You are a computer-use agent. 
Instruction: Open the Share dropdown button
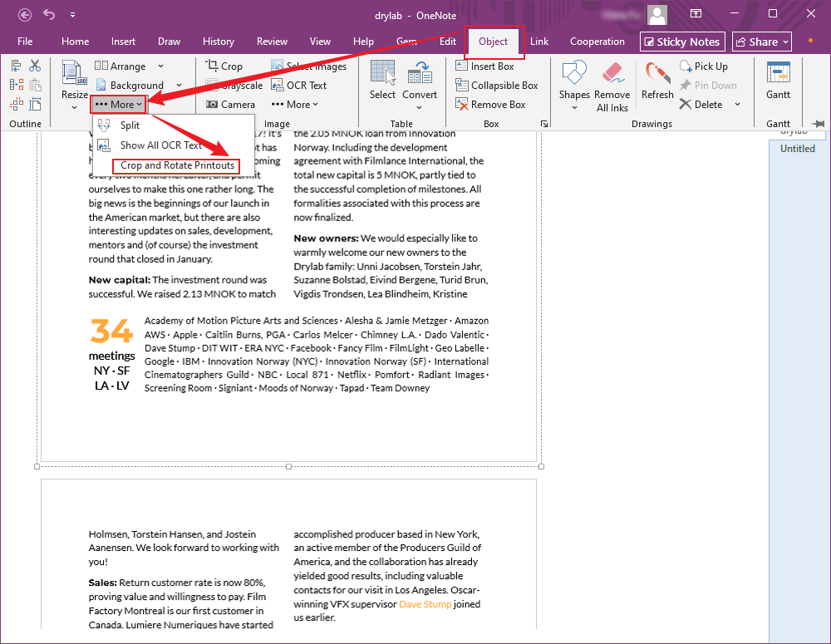coord(762,42)
